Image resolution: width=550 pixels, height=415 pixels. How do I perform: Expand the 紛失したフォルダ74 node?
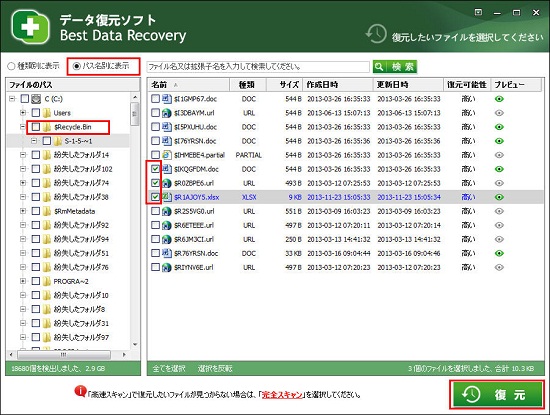(23, 183)
